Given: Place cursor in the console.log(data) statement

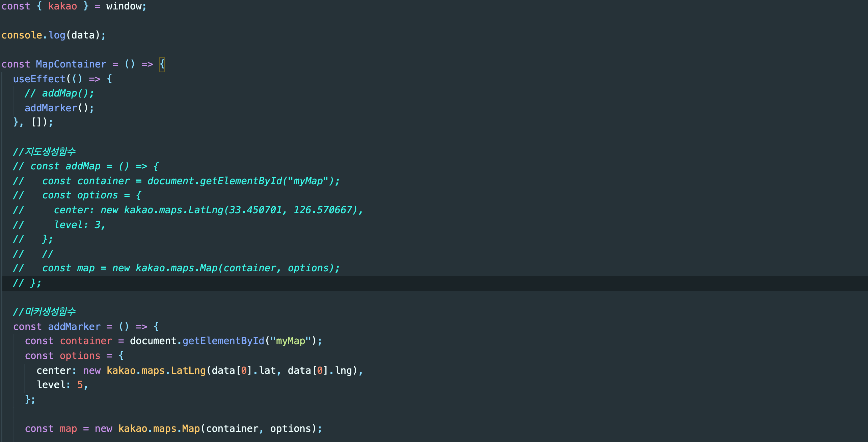Looking at the screenshot, I should point(52,35).
